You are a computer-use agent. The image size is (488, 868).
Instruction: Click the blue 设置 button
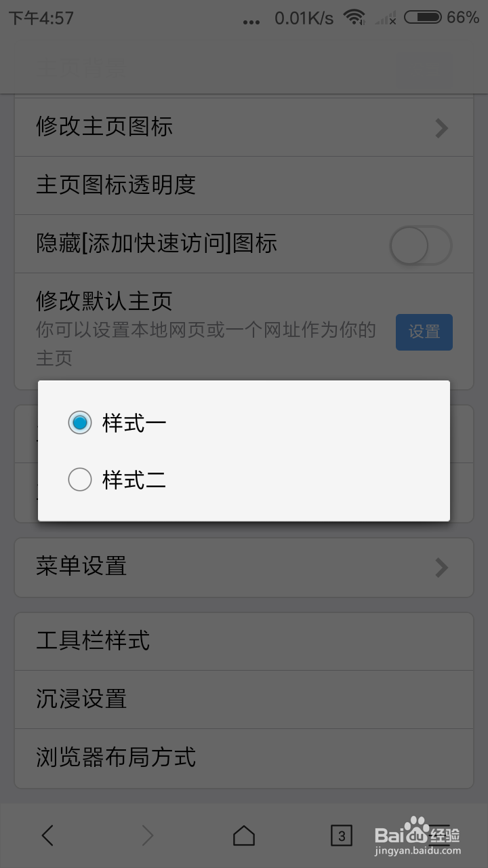point(424,332)
